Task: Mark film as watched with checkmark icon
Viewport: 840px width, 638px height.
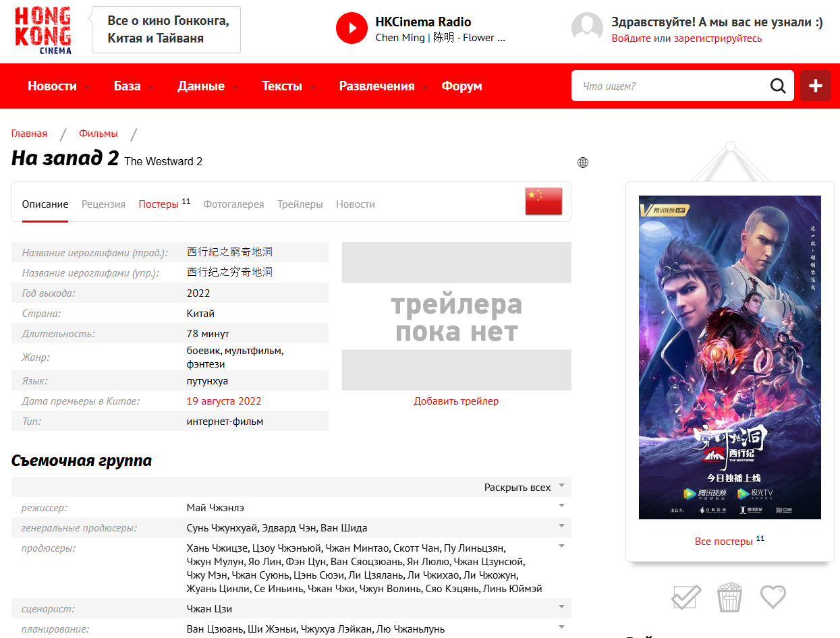Action: click(x=686, y=598)
